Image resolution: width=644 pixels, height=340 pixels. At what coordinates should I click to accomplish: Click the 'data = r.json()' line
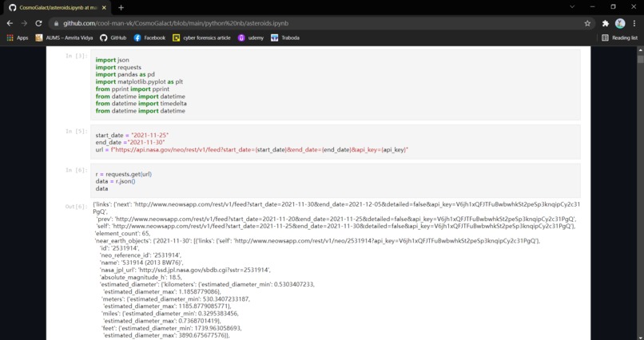pos(115,181)
